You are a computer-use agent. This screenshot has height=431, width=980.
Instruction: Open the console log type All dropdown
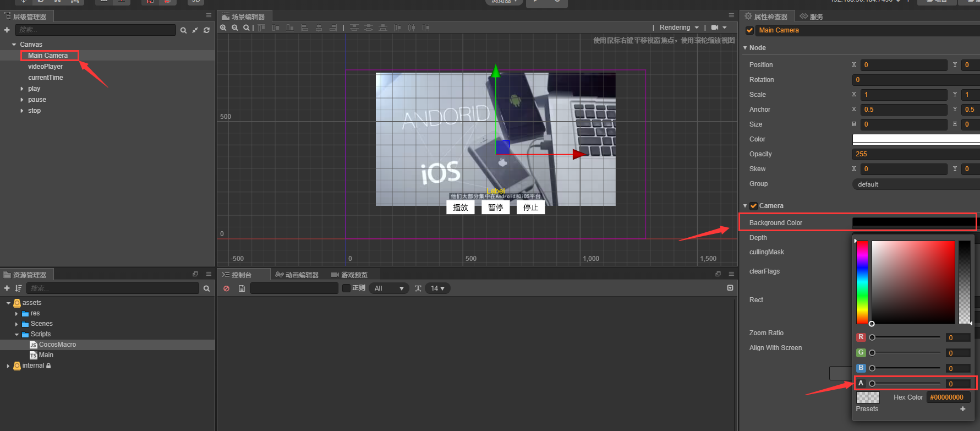click(x=389, y=288)
